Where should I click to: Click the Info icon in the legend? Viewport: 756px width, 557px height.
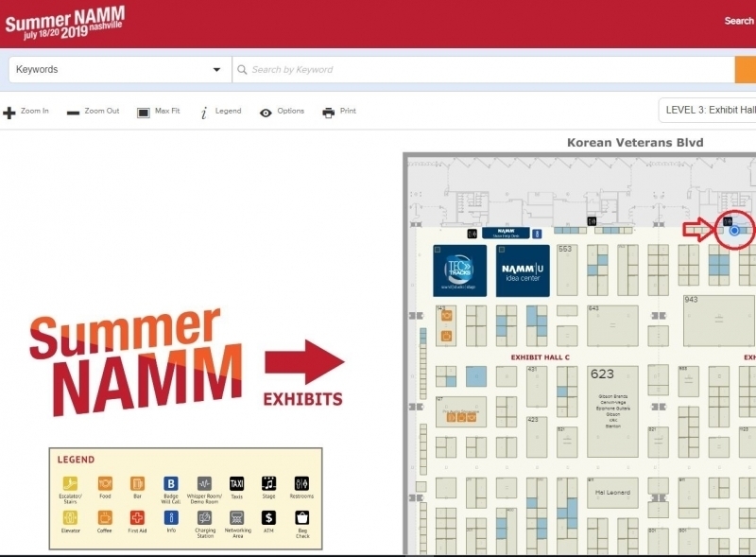pos(171,518)
